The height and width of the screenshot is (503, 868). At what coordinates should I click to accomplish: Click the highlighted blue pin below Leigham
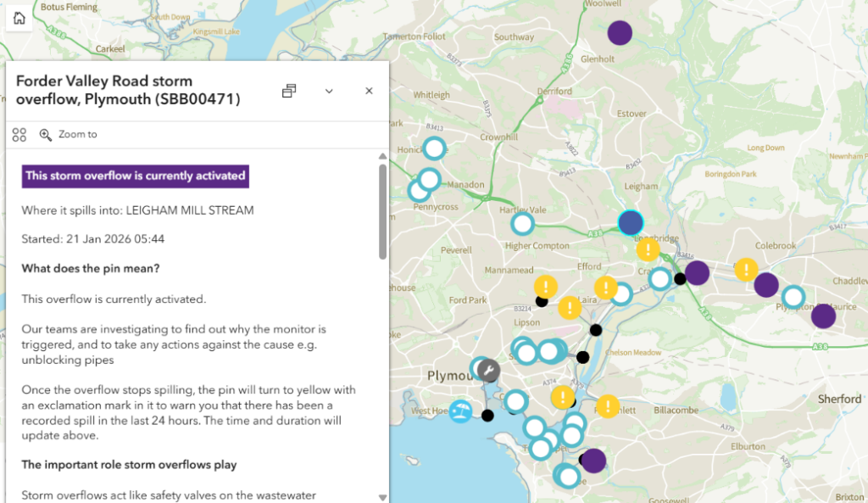tap(631, 223)
